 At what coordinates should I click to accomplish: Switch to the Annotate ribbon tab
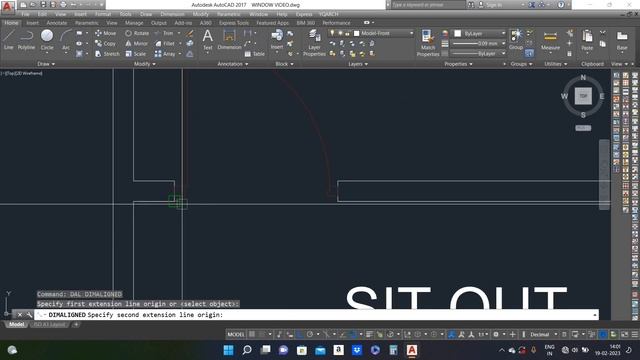(x=57, y=23)
